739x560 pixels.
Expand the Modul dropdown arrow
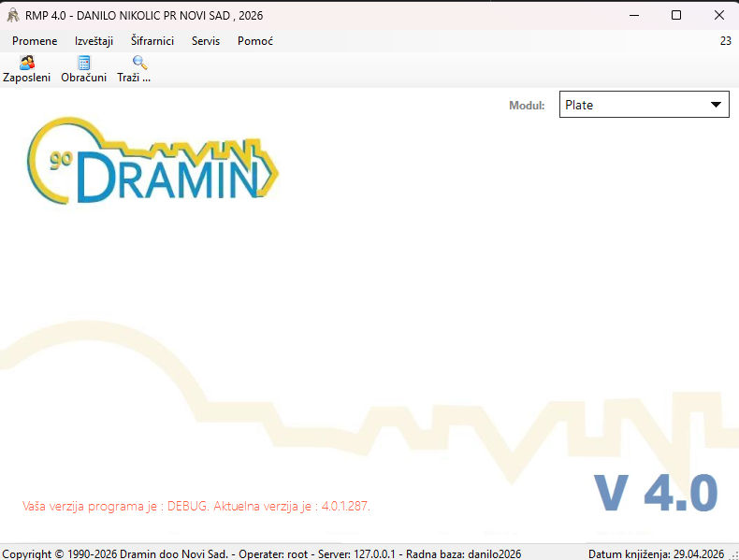[x=716, y=105]
